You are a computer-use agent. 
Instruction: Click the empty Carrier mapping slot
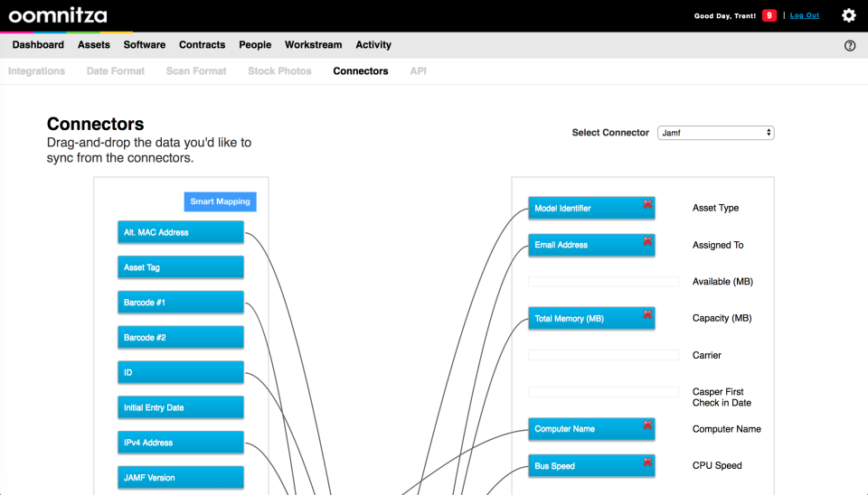coord(603,355)
